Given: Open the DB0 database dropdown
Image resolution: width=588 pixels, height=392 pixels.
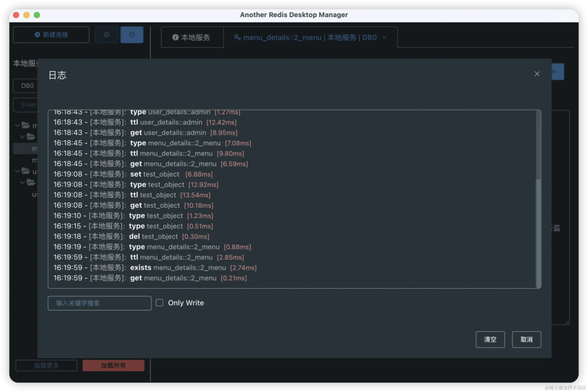Looking at the screenshot, I should [26, 86].
